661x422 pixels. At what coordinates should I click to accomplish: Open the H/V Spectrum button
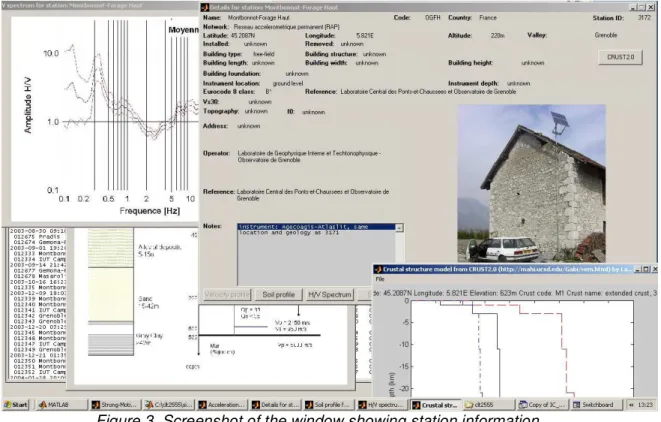click(329, 294)
